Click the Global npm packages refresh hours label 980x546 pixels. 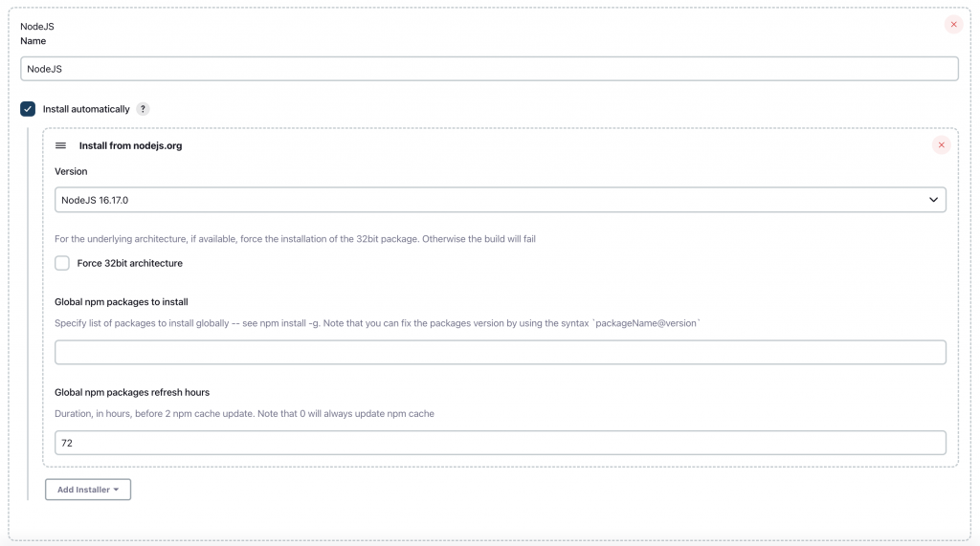point(132,392)
